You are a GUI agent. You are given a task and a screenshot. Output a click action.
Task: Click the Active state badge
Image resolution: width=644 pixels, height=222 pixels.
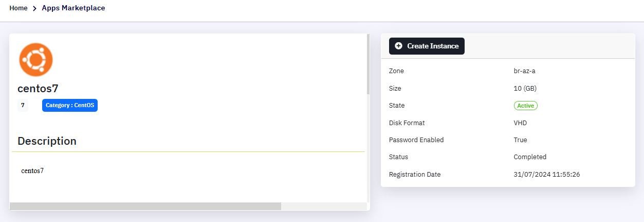tap(525, 106)
